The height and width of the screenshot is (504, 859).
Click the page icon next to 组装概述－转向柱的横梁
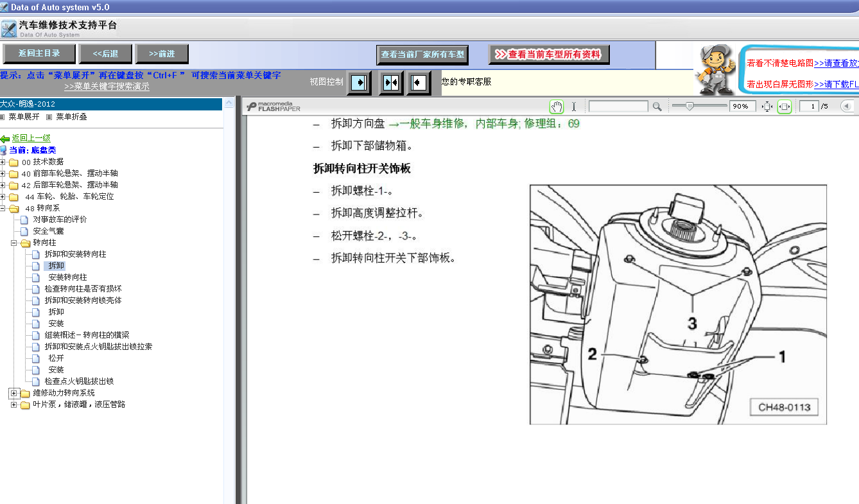36,335
